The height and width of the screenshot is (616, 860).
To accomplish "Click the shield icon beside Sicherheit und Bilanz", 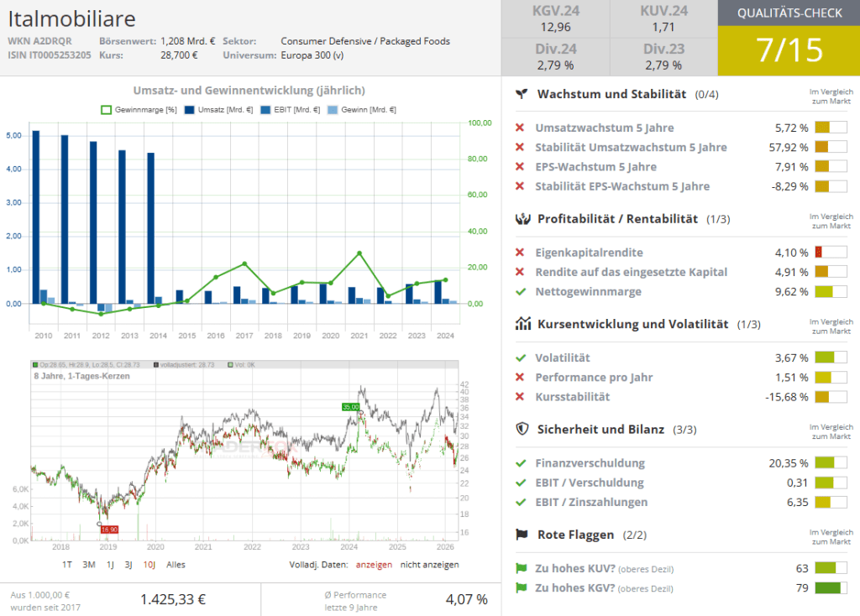I will [522, 429].
